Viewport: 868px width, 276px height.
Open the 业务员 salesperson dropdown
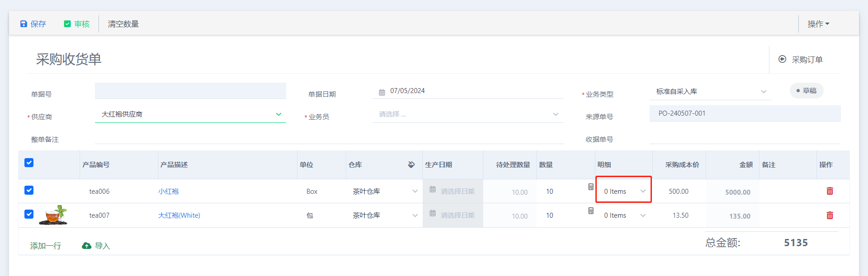point(468,114)
